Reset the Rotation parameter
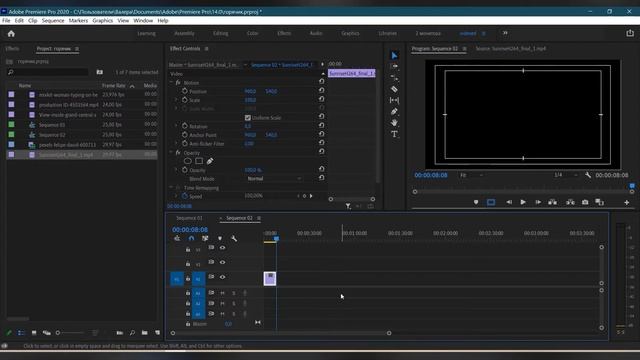This screenshot has height=360, width=640. point(322,126)
